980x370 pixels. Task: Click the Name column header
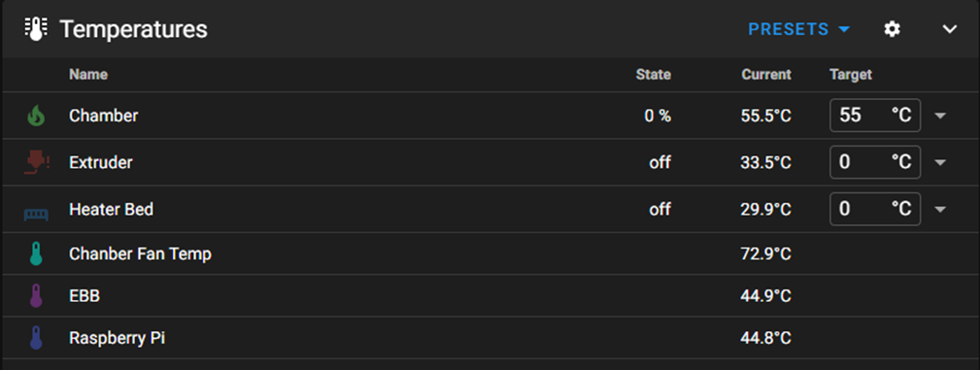[x=88, y=75]
